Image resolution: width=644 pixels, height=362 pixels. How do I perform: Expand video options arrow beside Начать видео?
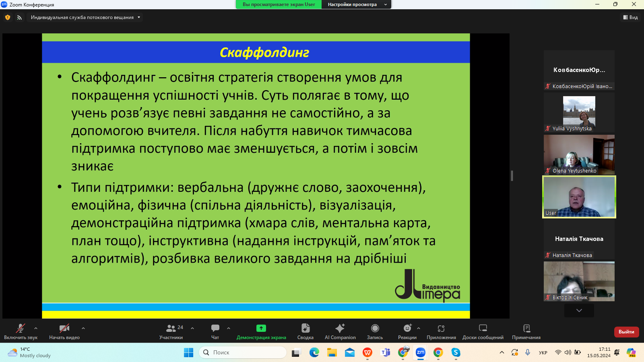83,328
